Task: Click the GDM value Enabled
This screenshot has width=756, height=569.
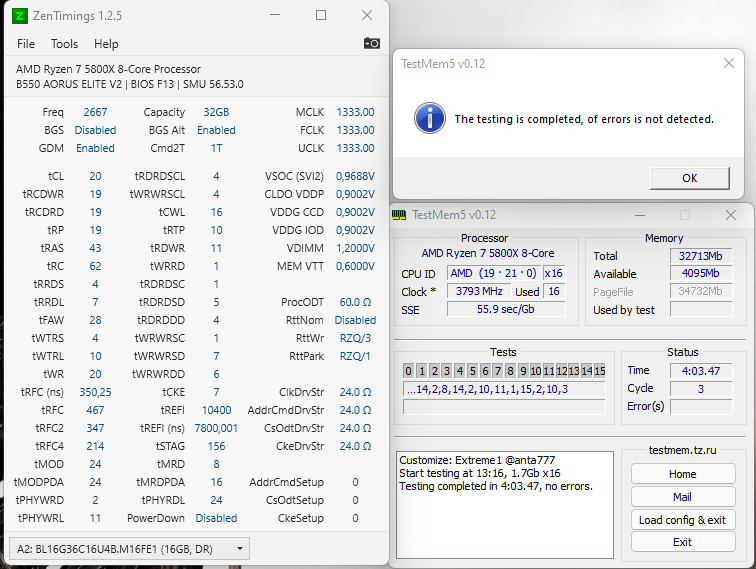Action: [95, 148]
